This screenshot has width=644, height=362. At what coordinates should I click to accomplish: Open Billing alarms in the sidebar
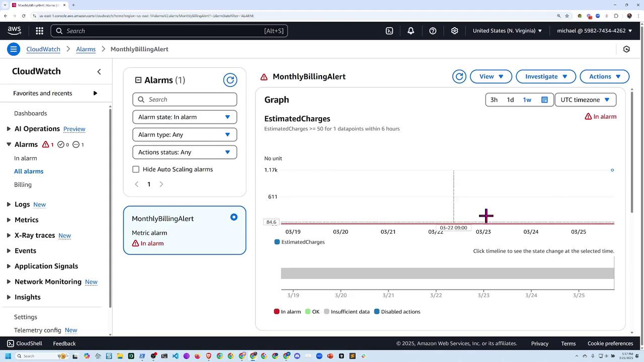coord(23,185)
